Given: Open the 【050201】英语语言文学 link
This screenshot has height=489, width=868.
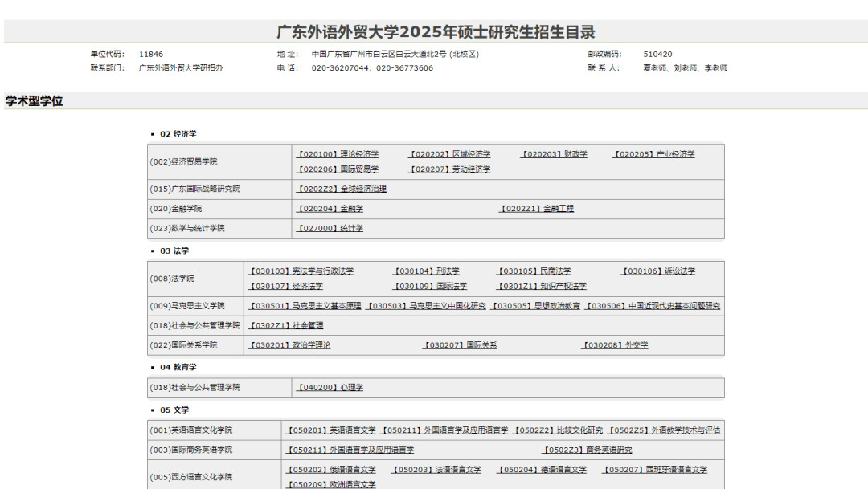Looking at the screenshot, I should pos(330,430).
